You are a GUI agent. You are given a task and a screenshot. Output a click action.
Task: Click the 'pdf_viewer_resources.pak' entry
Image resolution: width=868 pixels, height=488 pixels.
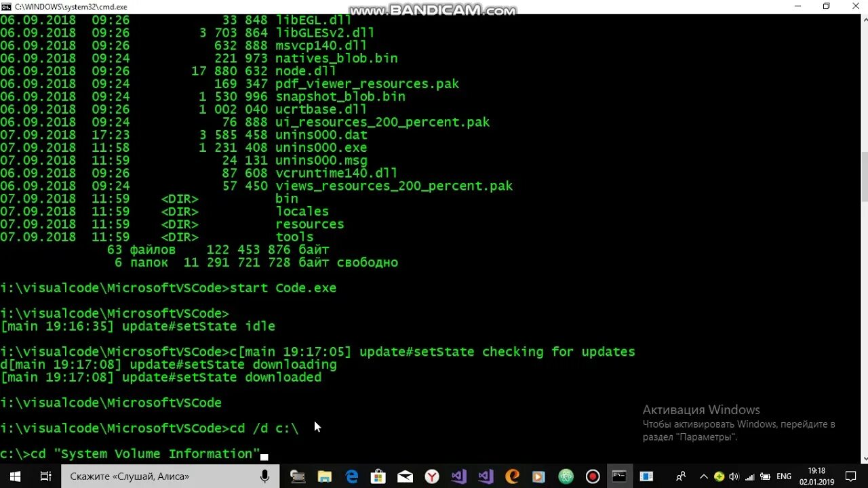pyautogui.click(x=367, y=84)
